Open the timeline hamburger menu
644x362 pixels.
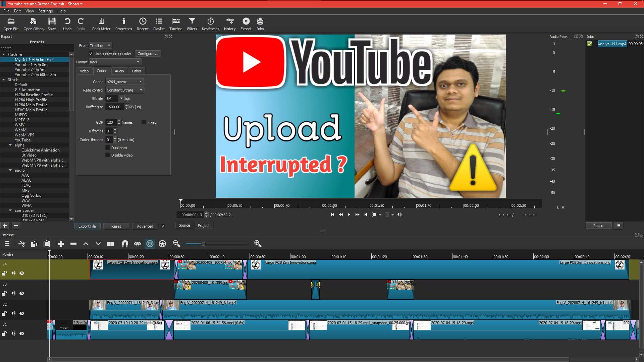[7, 244]
